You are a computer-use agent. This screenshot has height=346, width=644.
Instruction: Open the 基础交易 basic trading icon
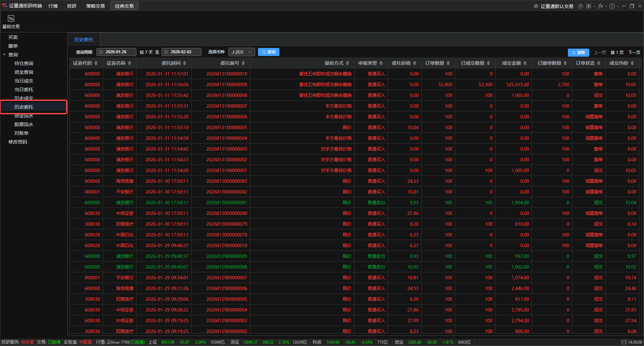[x=11, y=19]
